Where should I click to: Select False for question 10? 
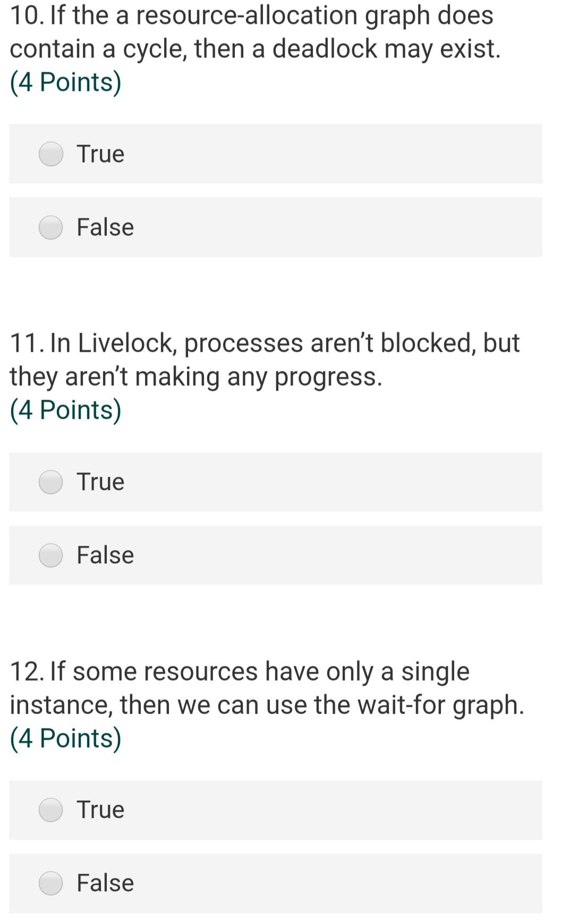coord(50,227)
